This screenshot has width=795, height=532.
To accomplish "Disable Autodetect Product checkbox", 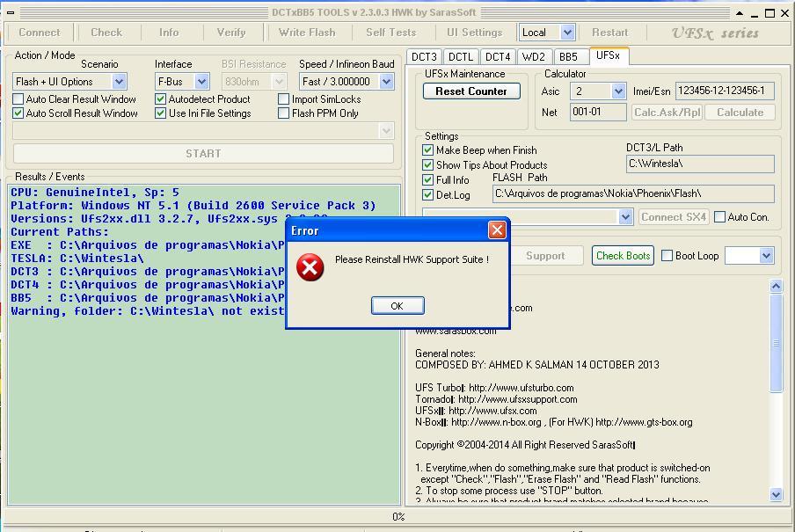I will tap(161, 98).
